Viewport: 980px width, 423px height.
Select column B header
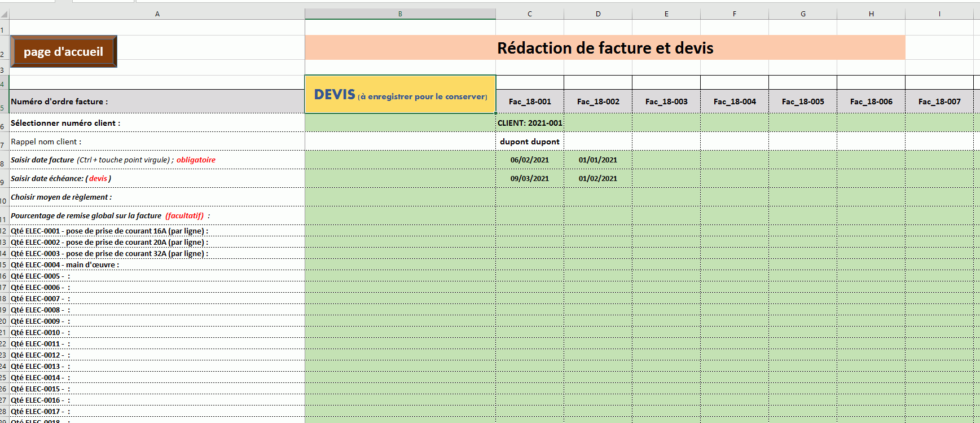(x=400, y=14)
